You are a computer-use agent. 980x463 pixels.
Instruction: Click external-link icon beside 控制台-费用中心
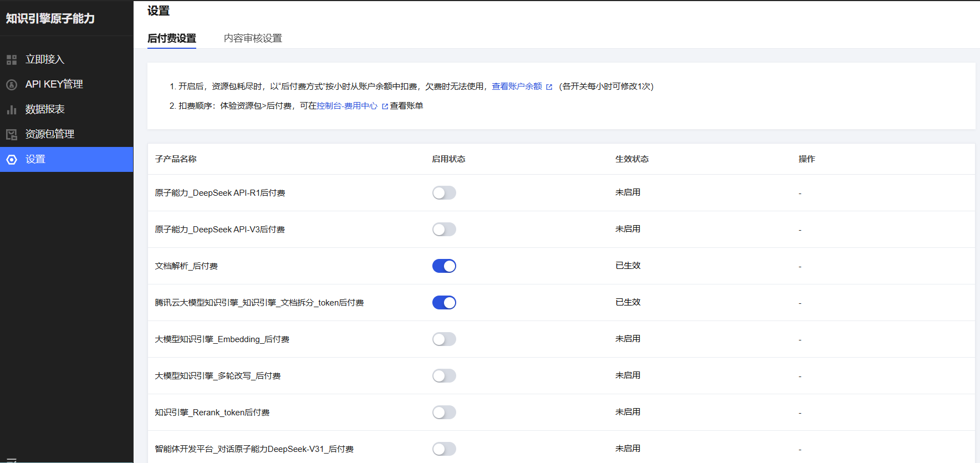click(385, 106)
